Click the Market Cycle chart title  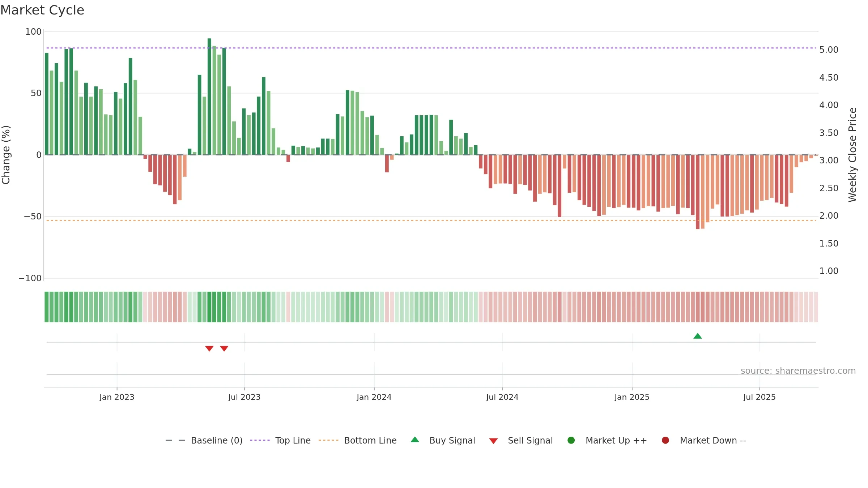coord(42,10)
